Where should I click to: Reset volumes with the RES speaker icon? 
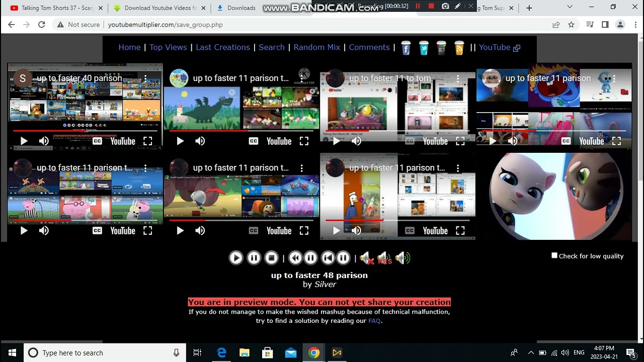[x=384, y=258]
